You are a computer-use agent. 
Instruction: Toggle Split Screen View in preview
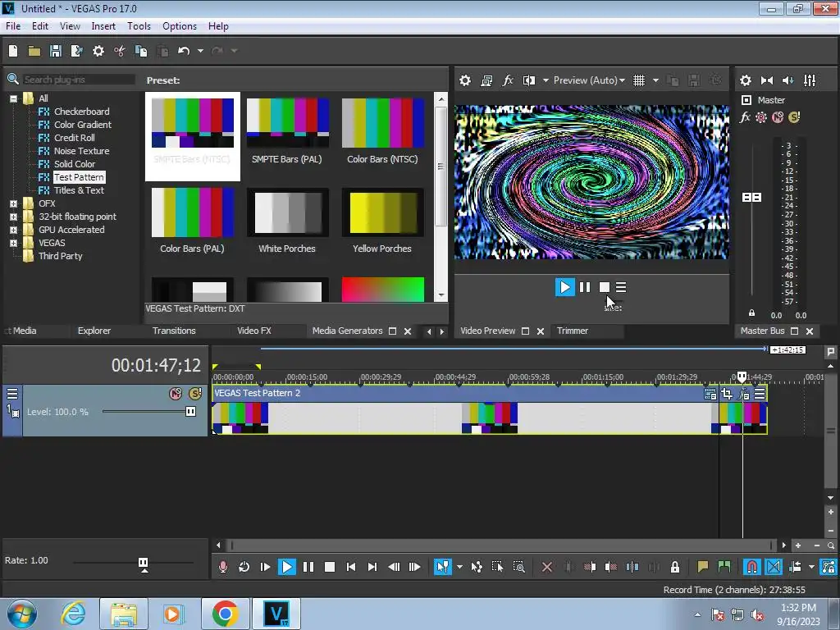(x=529, y=80)
